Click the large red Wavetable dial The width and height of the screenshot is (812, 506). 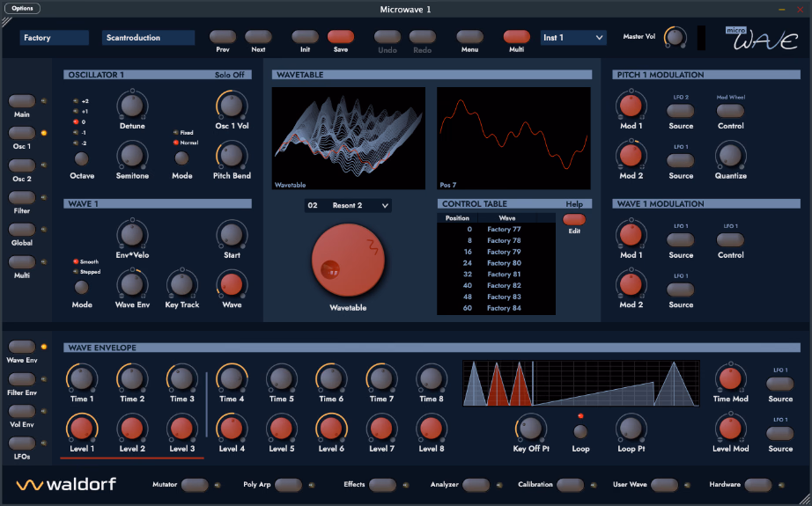coord(348,260)
